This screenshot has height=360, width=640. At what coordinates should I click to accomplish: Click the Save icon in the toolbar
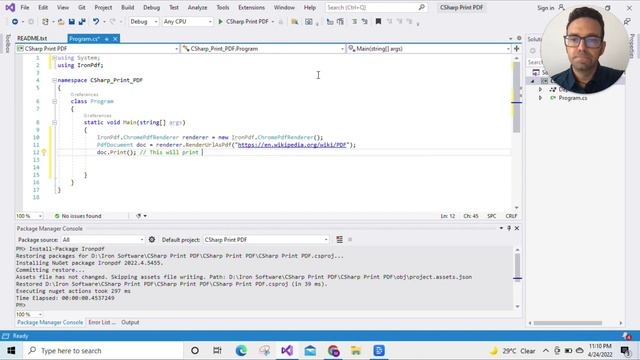point(71,22)
